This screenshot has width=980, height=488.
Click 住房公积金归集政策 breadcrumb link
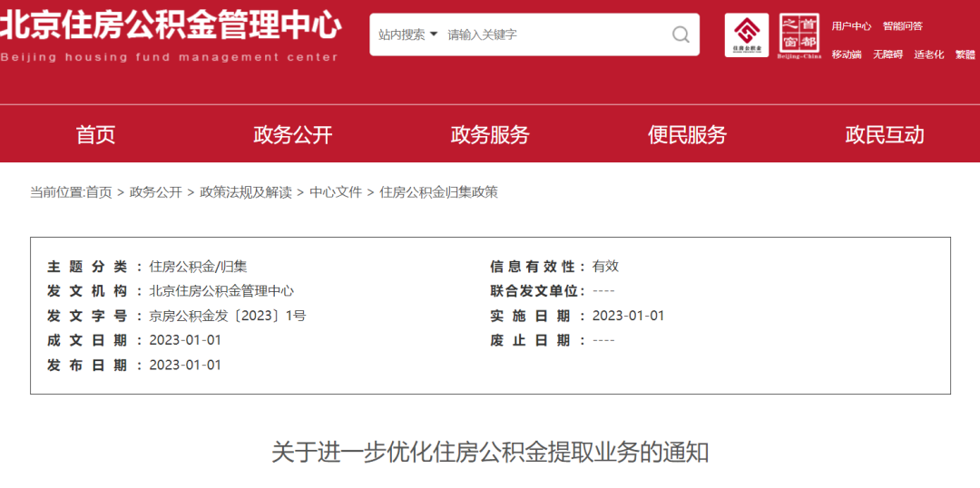pos(439,192)
